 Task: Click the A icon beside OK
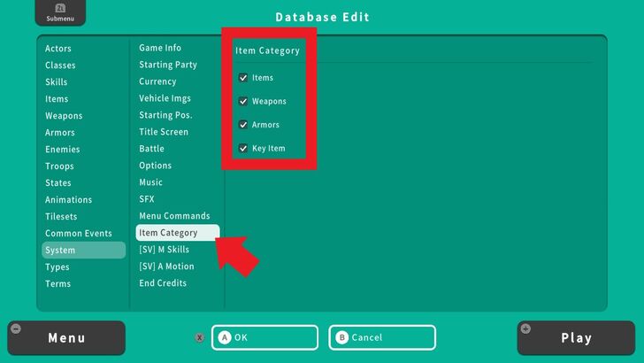coord(225,337)
